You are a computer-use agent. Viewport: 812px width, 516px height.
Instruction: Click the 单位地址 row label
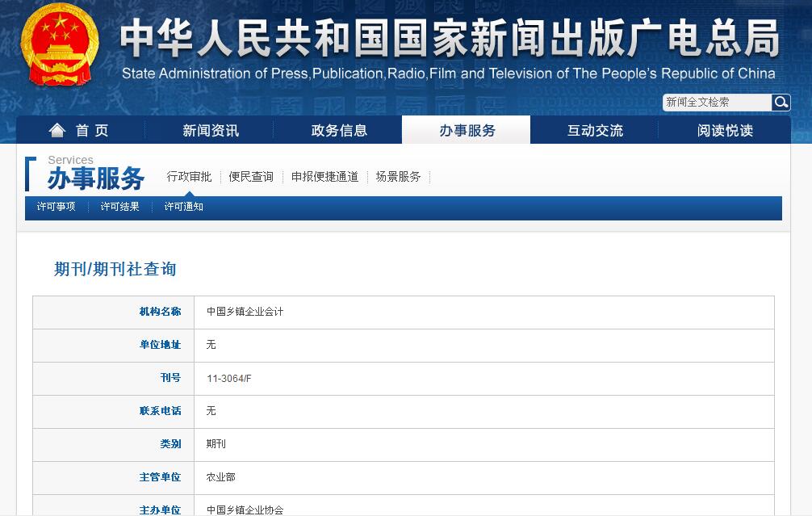point(160,345)
